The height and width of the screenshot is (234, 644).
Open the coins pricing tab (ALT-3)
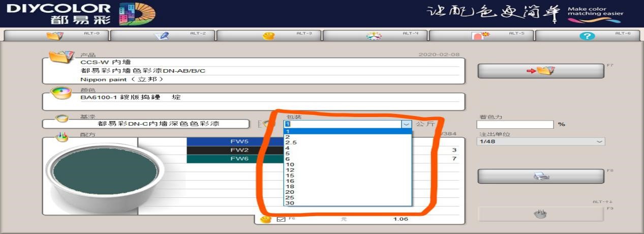pyautogui.click(x=268, y=36)
